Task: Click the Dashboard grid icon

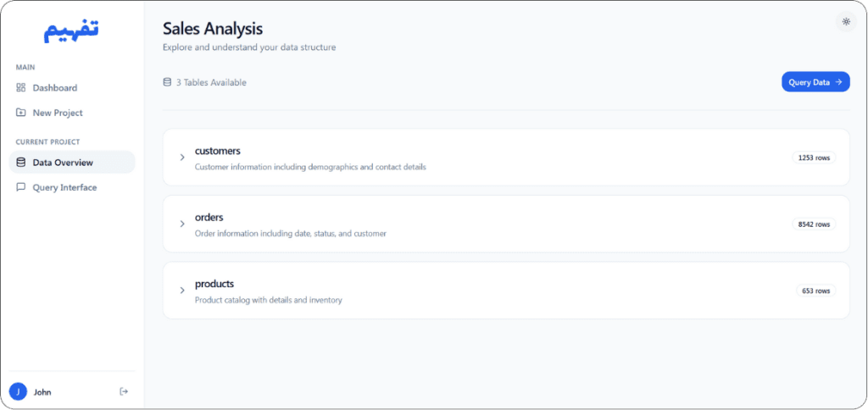Action: click(21, 87)
